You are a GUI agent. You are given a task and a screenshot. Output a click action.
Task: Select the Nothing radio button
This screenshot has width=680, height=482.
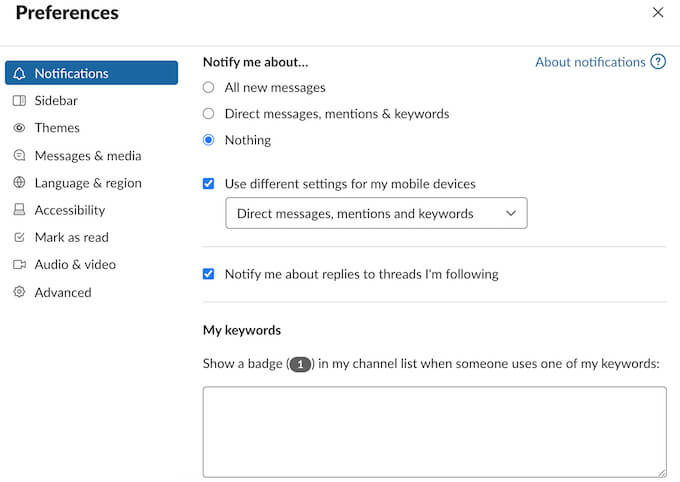[208, 140]
